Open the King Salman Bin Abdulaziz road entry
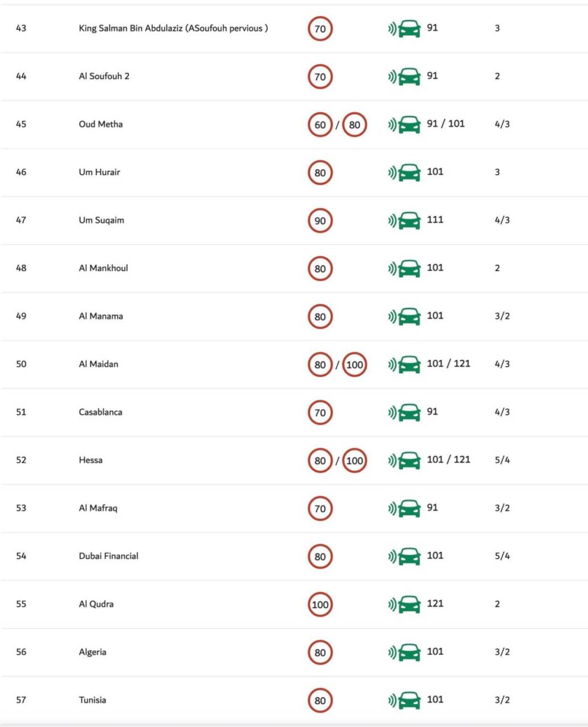The image size is (588, 727). 173,28
